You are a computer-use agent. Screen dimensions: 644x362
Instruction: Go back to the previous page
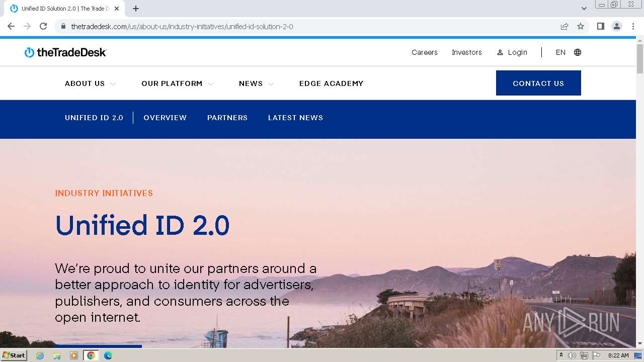pyautogui.click(x=11, y=26)
